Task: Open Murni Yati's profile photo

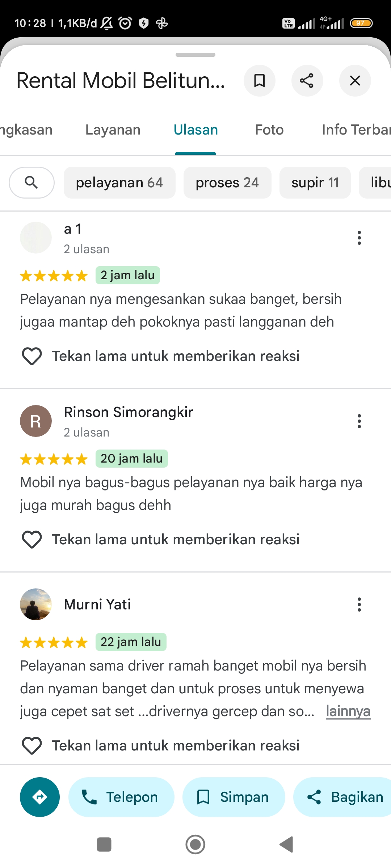Action: coord(36,604)
